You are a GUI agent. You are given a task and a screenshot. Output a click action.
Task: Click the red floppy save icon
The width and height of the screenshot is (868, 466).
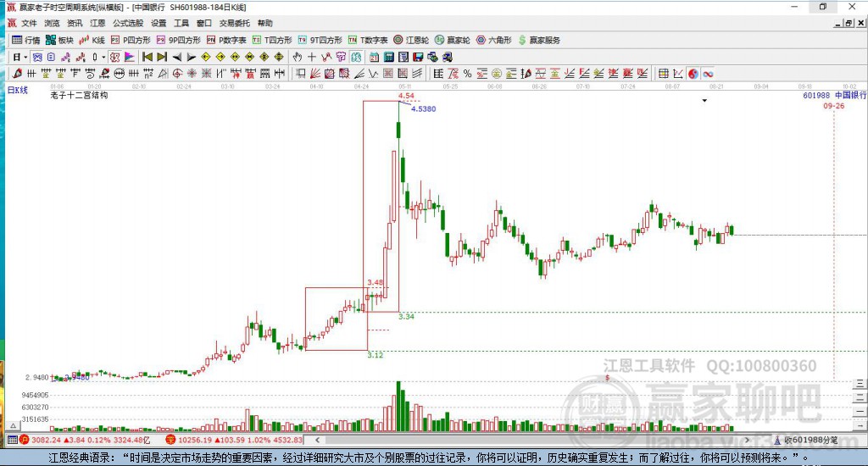pos(417,57)
